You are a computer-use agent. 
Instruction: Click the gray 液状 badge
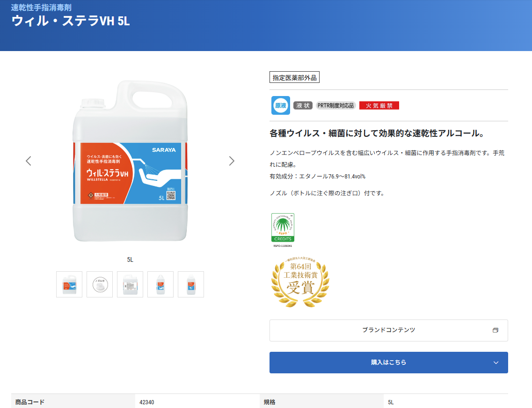(303, 105)
